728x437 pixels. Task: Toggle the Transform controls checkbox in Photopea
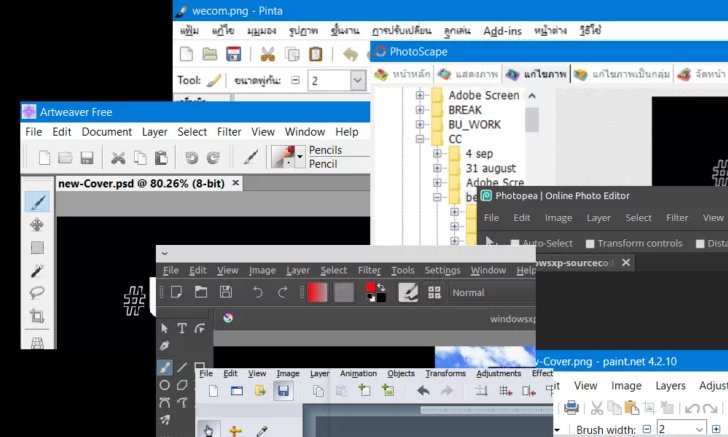pos(590,243)
